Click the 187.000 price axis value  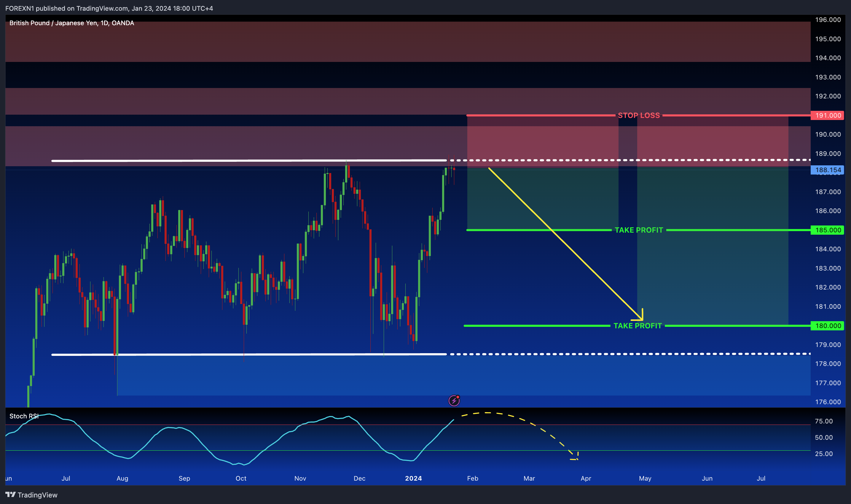tap(828, 192)
